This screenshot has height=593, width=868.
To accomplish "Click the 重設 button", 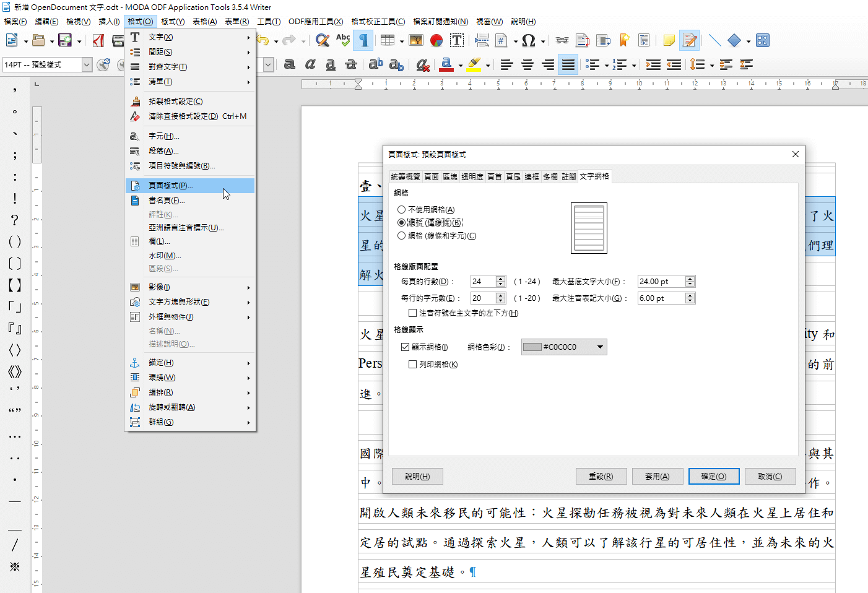I will pos(601,476).
